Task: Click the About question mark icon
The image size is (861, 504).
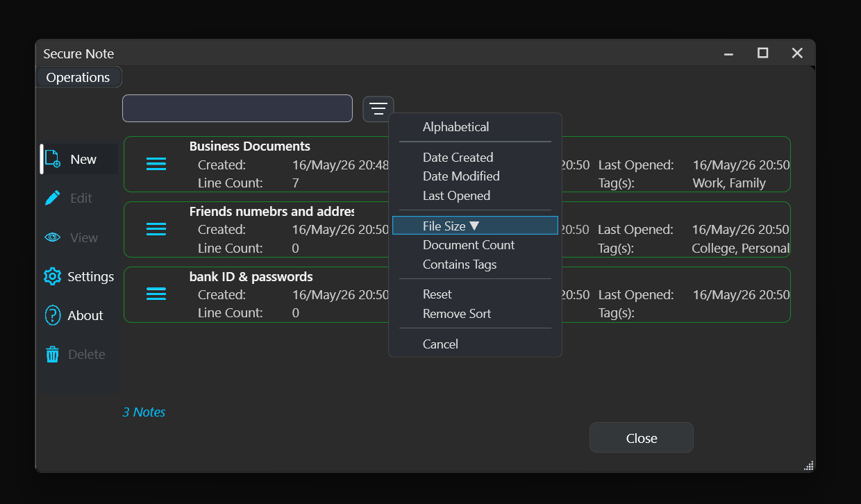Action: pyautogui.click(x=53, y=315)
